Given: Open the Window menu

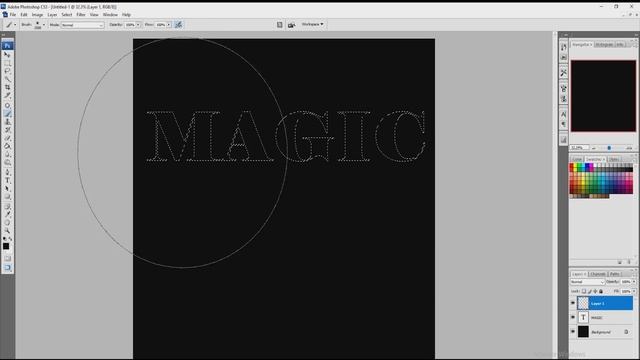Looking at the screenshot, I should 110,15.
